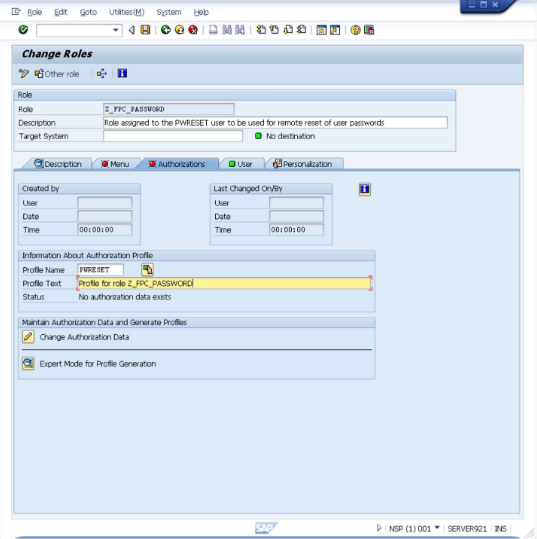This screenshot has width=537, height=539.
Task: Click the Save floppy disk icon
Action: pyautogui.click(x=145, y=30)
